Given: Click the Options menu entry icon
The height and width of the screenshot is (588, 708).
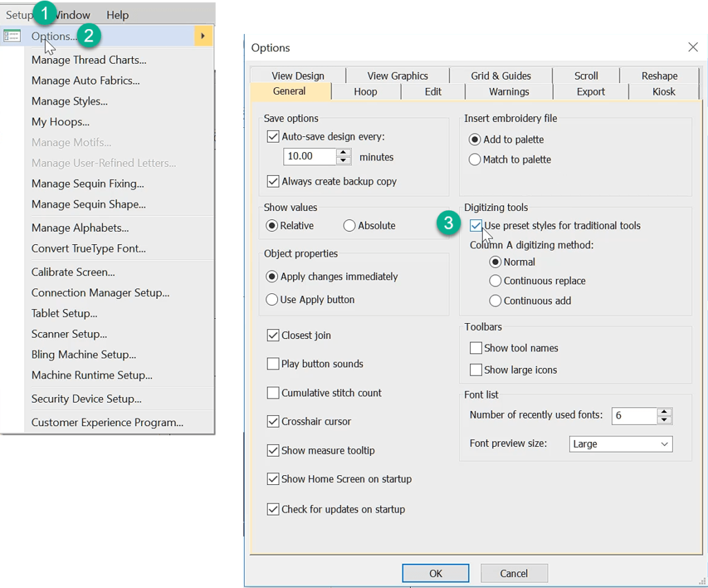Looking at the screenshot, I should (x=11, y=35).
